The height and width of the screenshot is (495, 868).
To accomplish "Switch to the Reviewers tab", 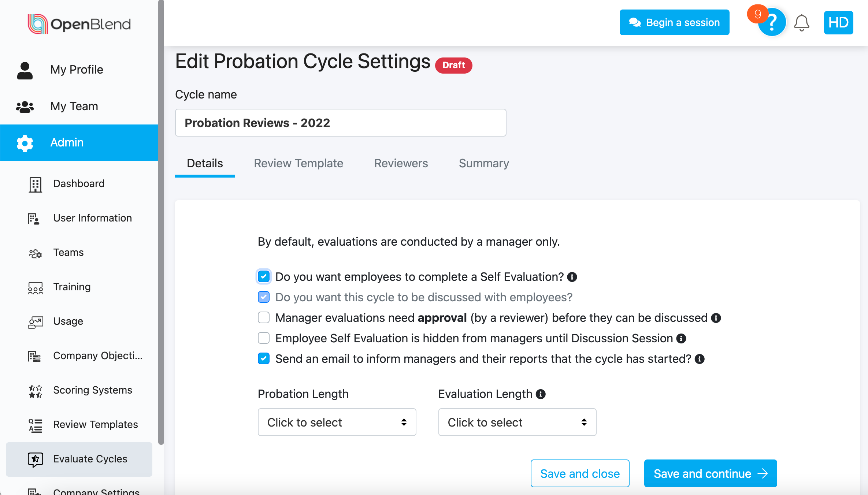I will pyautogui.click(x=401, y=163).
